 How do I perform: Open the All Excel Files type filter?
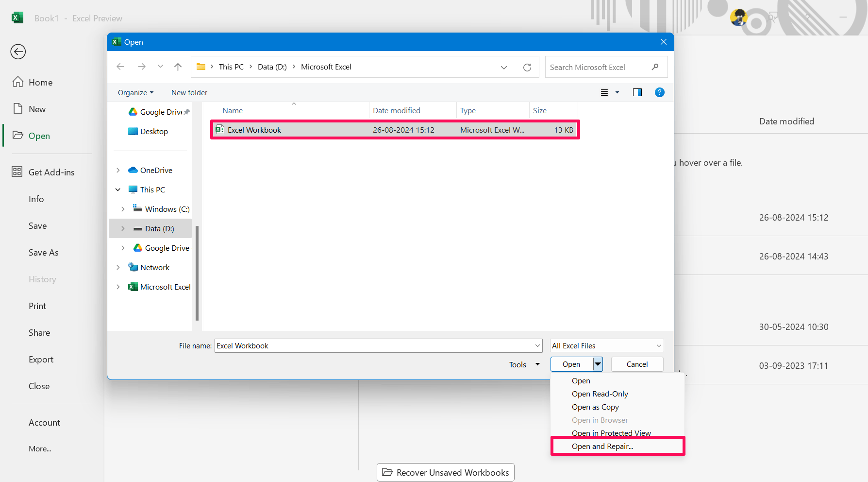(607, 345)
